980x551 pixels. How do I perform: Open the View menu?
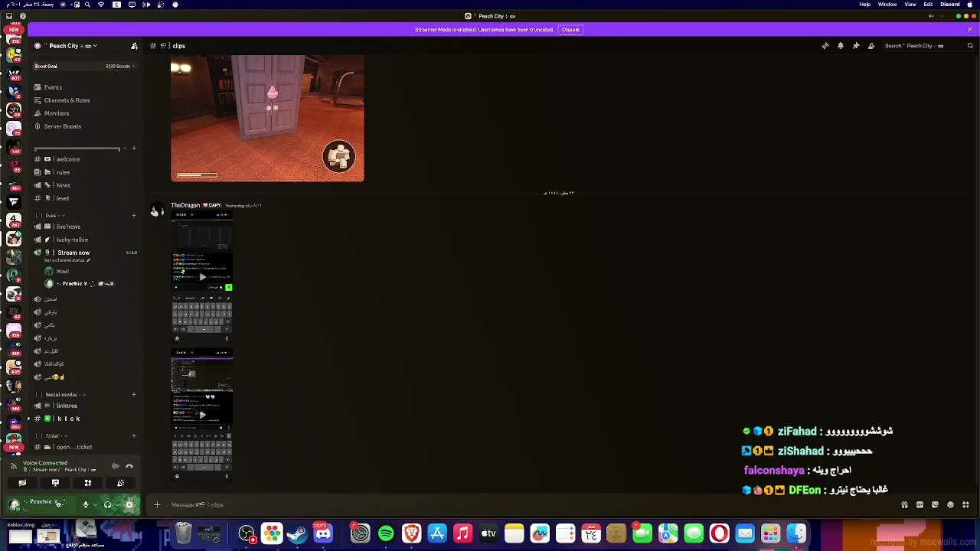tap(910, 5)
